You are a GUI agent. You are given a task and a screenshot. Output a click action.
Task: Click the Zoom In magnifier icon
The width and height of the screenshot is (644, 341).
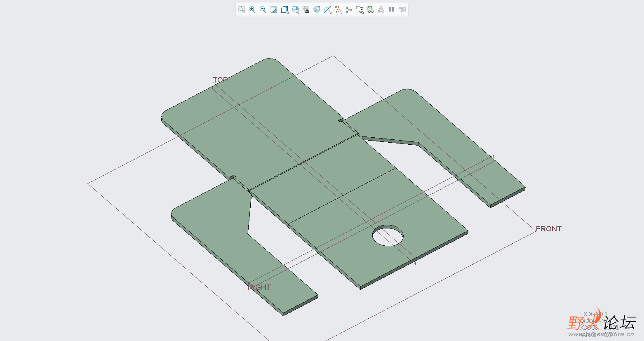(x=252, y=9)
